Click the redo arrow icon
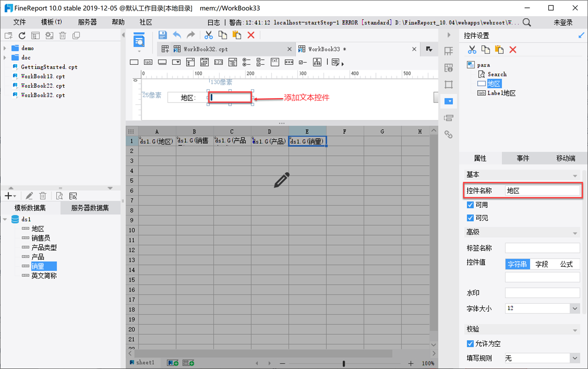The height and width of the screenshot is (369, 588). [x=191, y=35]
